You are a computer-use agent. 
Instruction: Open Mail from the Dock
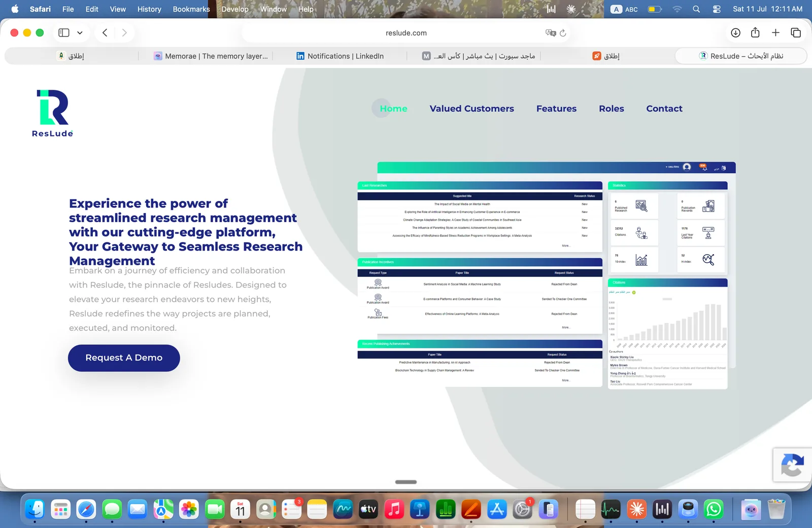coord(138,509)
